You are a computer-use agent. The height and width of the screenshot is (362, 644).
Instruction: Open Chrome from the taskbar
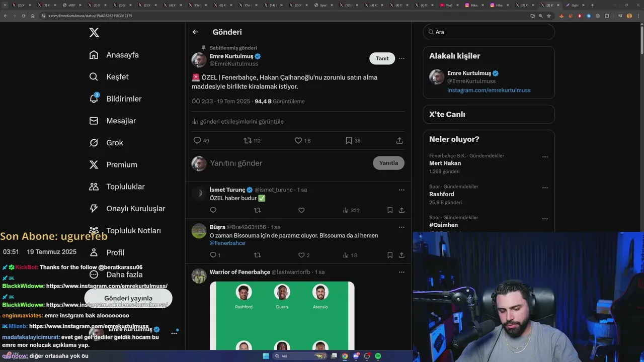tap(345, 356)
